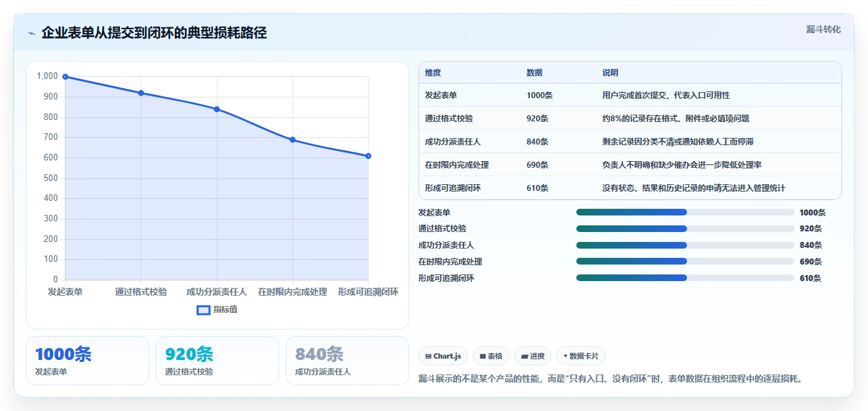
Task: Click the 发起表单 progress bar
Action: click(685, 212)
